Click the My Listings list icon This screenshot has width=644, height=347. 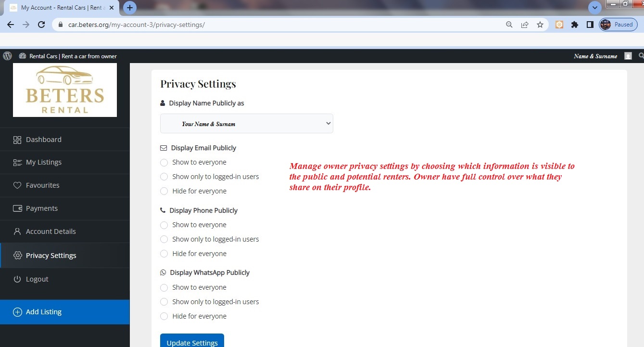[x=17, y=162]
